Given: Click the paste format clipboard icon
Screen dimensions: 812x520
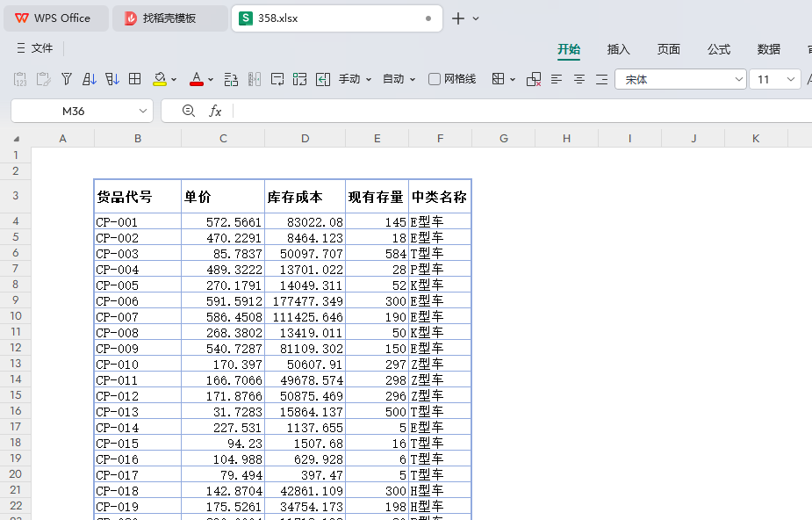Looking at the screenshot, I should [x=44, y=79].
